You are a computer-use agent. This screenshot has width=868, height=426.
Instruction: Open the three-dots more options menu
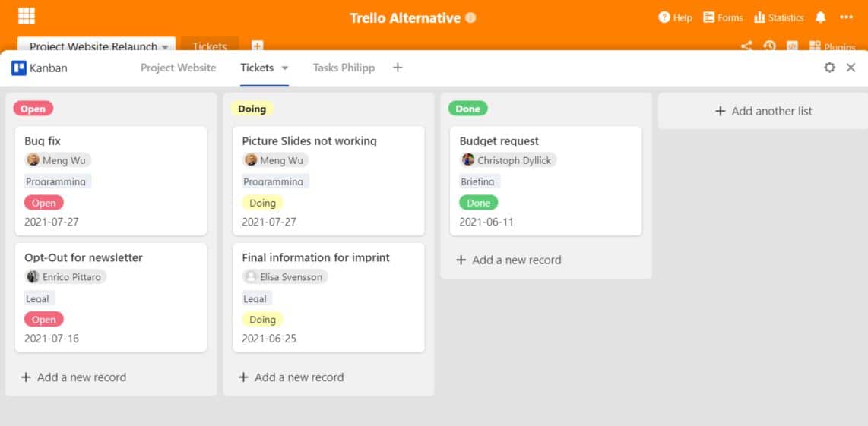tap(847, 17)
